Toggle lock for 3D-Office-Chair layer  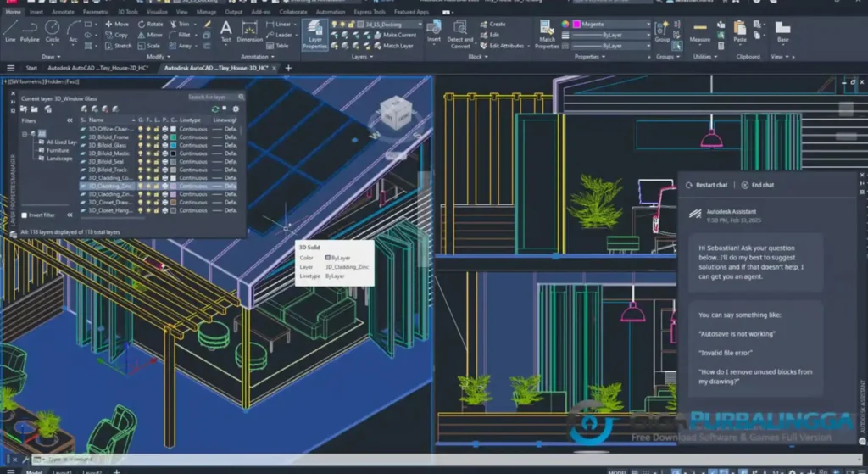pyautogui.click(x=157, y=129)
